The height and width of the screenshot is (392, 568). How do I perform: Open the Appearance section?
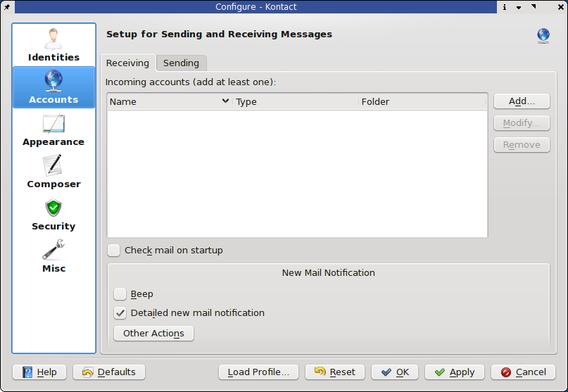pos(53,129)
